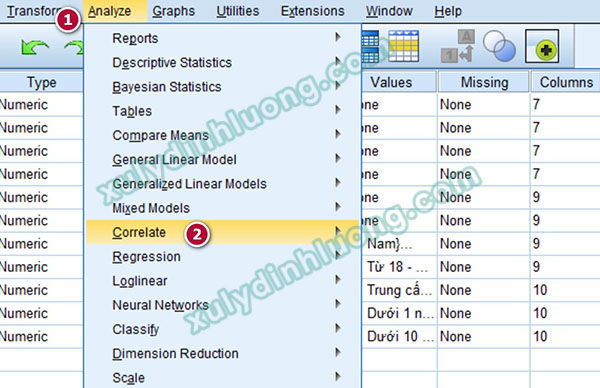
Task: Expand the Loglinear submenu
Action: pos(222,281)
